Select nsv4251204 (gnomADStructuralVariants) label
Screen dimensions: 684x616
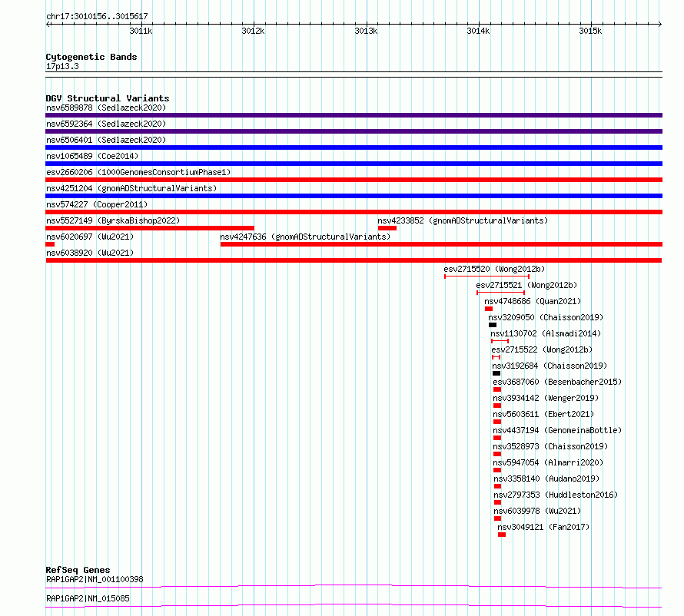[131, 188]
